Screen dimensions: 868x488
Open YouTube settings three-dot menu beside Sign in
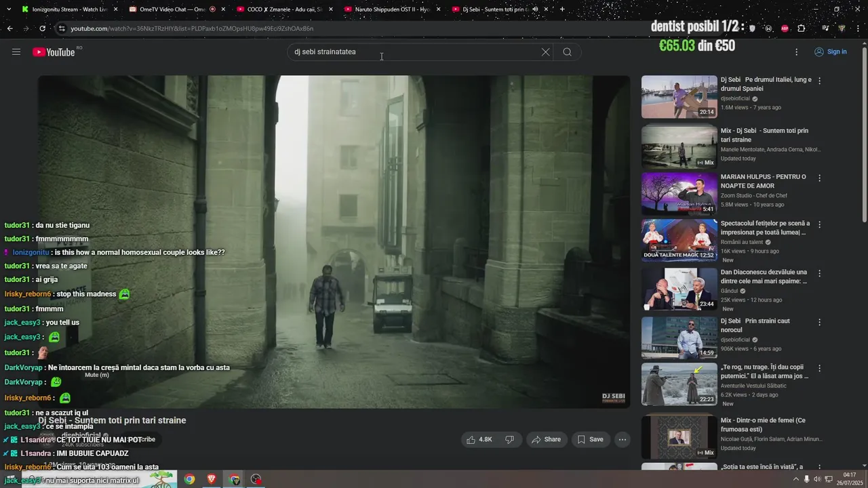click(x=796, y=52)
